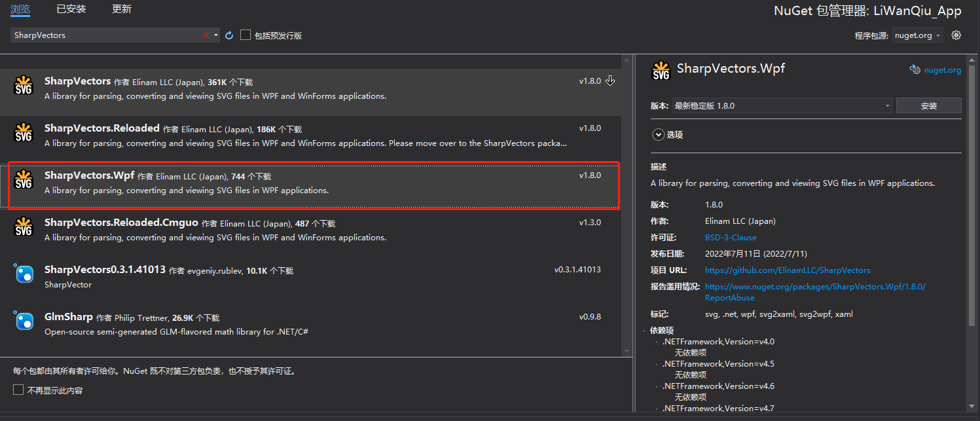Click GlmSharp description text
Screen dimensions: 980x421
pyautogui.click(x=176, y=332)
